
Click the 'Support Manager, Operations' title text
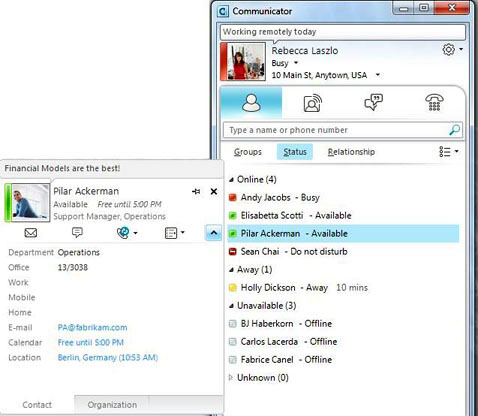[109, 216]
